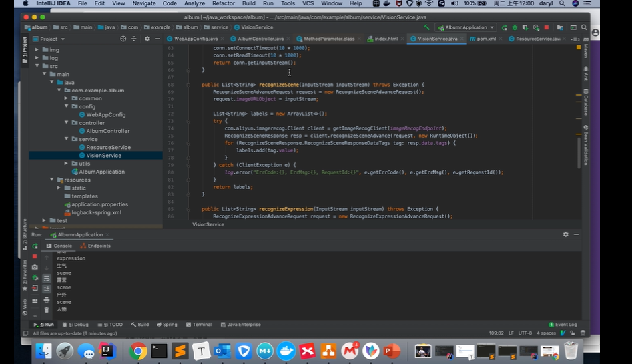This screenshot has width=632, height=364.
Task: Collapse the src folder
Action: point(37,66)
